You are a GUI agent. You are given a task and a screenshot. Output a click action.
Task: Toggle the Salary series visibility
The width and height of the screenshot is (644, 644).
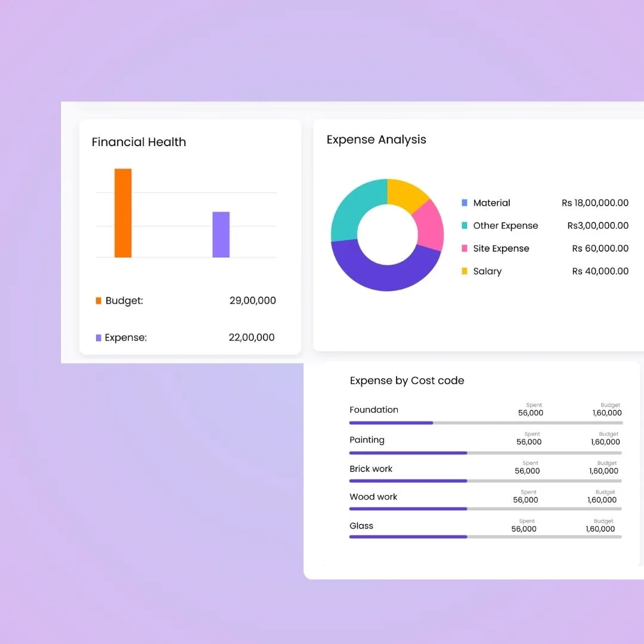[487, 271]
